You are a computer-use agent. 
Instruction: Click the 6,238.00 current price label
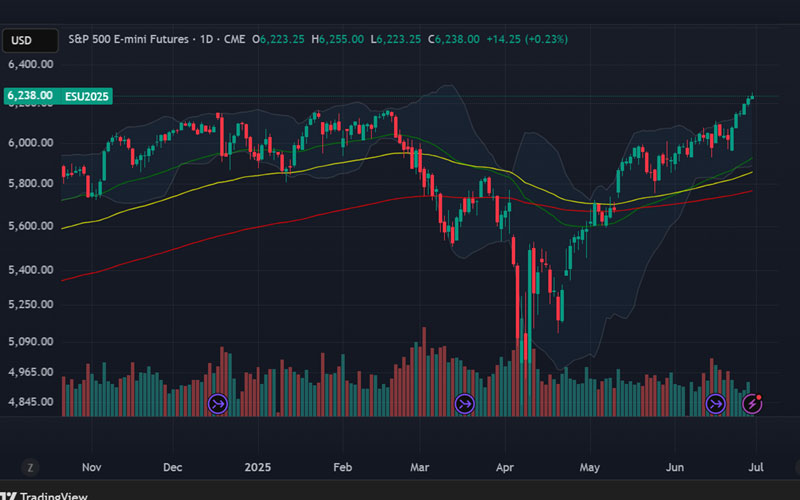pos(29,96)
